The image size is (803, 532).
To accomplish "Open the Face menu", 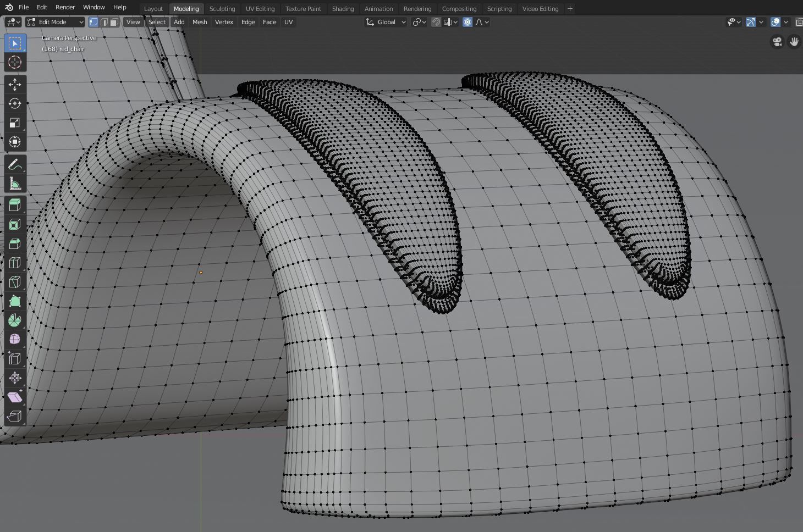I will tap(269, 22).
